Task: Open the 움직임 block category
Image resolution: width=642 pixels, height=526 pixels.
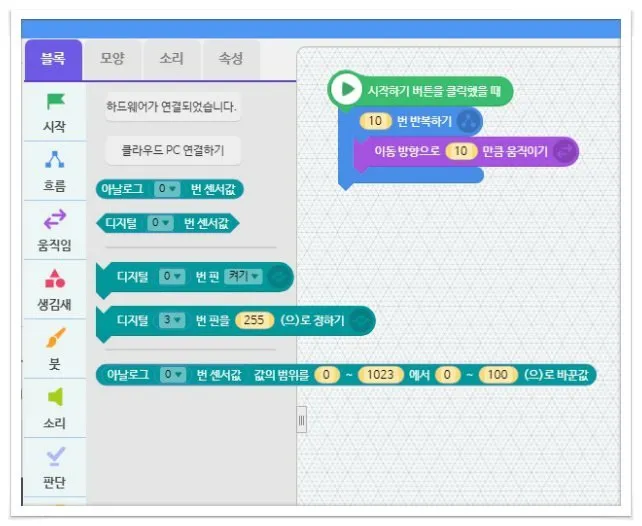Action: [55, 230]
